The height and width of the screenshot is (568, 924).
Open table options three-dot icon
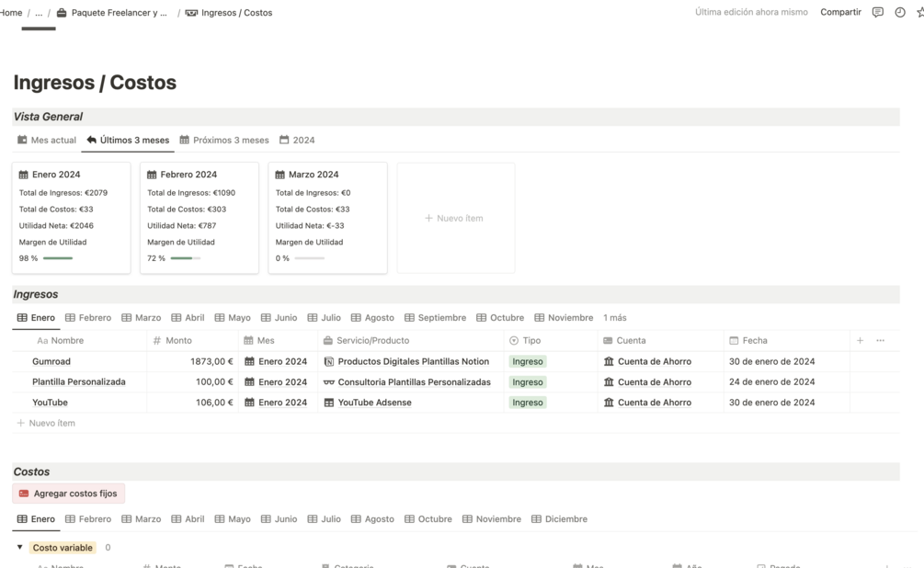(881, 341)
